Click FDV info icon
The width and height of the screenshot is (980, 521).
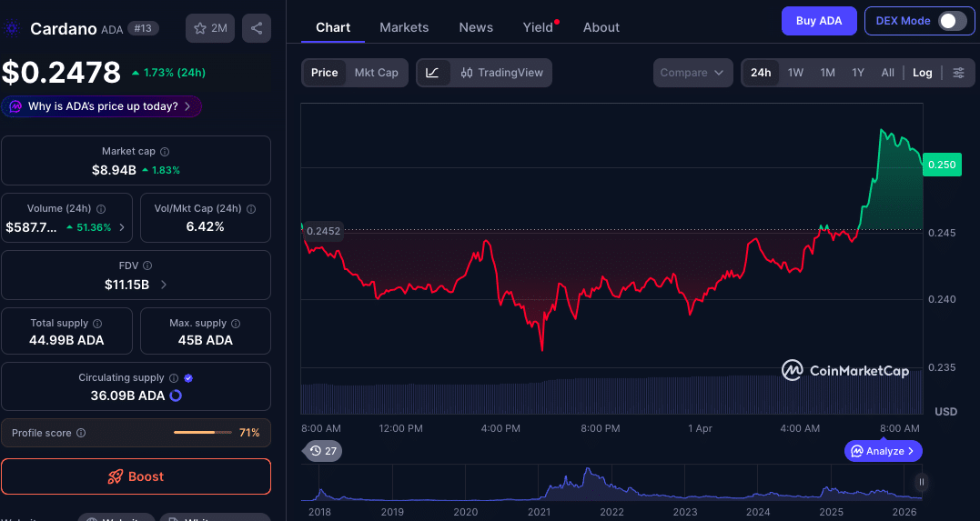coord(147,266)
